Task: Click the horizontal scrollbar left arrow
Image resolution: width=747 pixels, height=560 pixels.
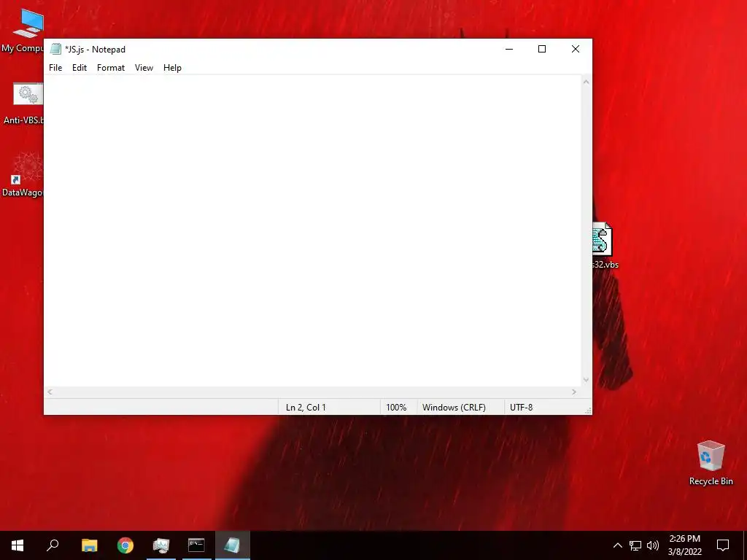Action: tap(50, 392)
